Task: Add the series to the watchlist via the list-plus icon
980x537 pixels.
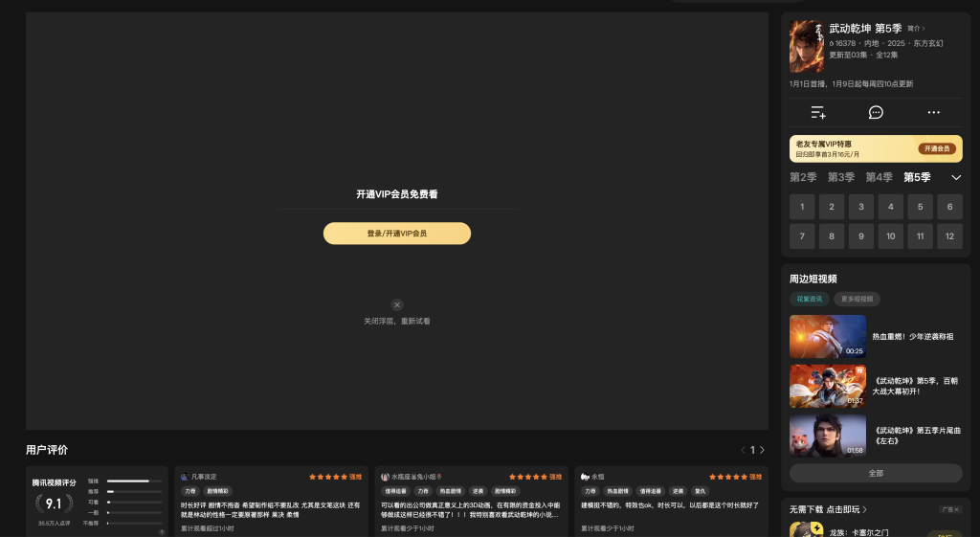Action: tap(818, 113)
